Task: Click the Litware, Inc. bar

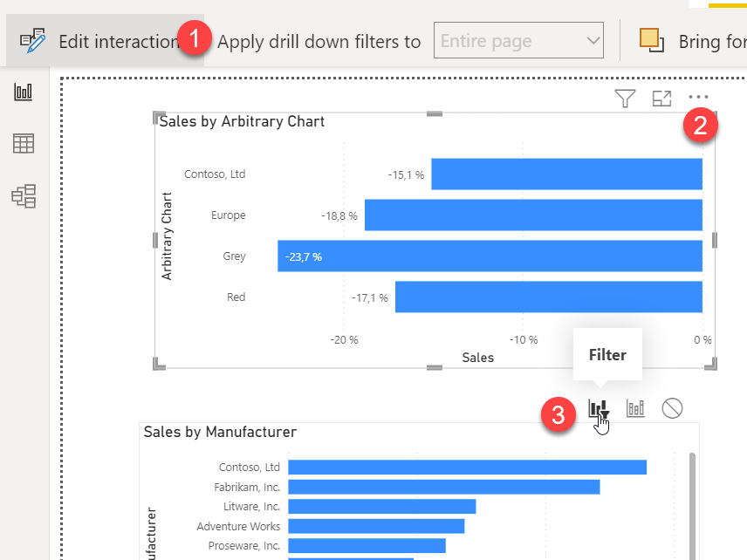Action: 381,507
